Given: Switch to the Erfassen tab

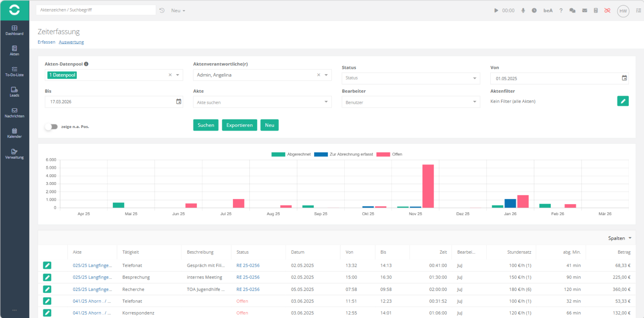Looking at the screenshot, I should click(x=46, y=42).
